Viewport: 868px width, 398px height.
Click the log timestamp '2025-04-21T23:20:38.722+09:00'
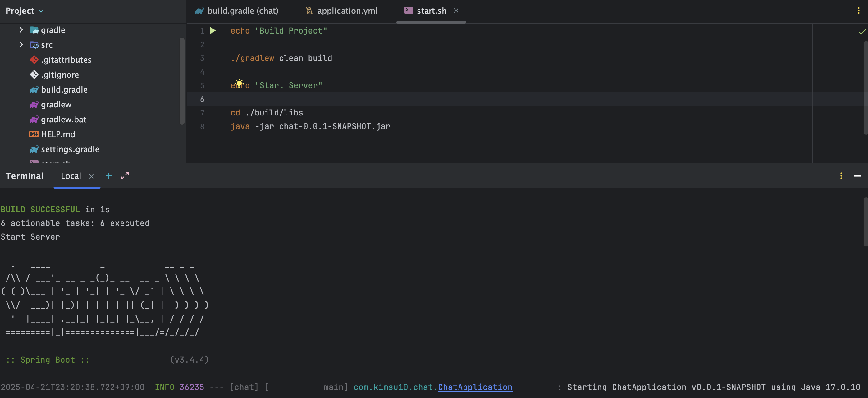coord(72,387)
